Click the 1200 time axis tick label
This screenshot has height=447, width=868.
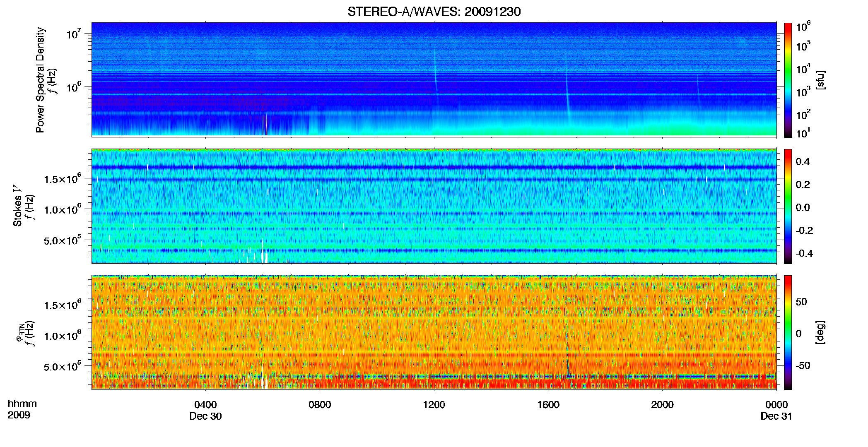(434, 405)
